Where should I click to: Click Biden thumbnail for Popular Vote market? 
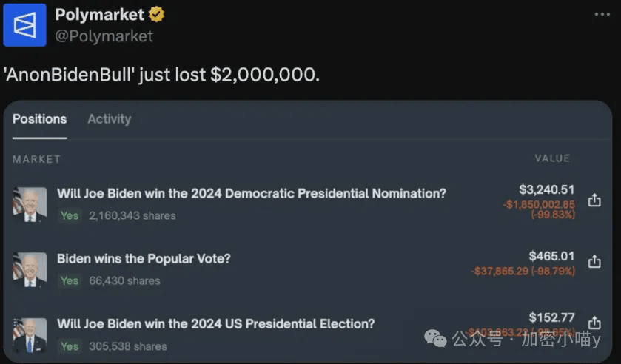(x=30, y=269)
